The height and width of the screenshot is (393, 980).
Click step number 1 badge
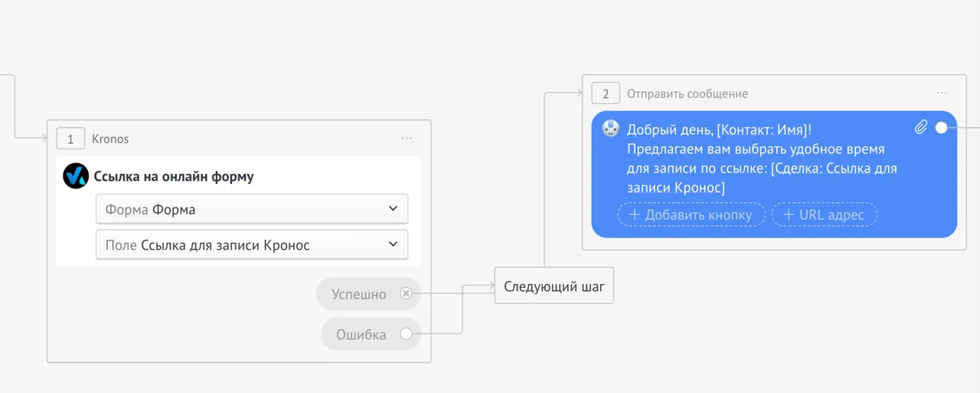[70, 139]
